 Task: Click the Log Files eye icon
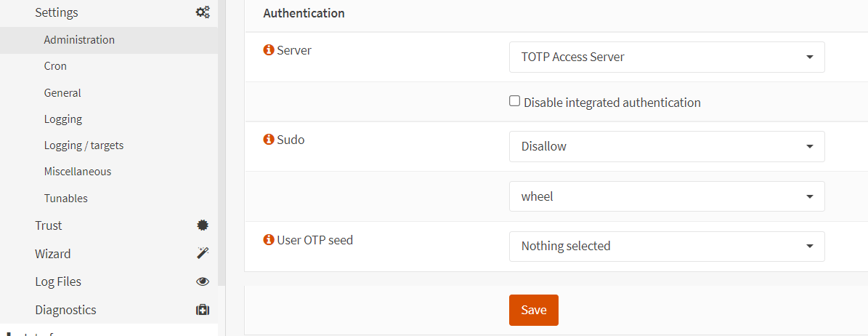pyautogui.click(x=203, y=281)
